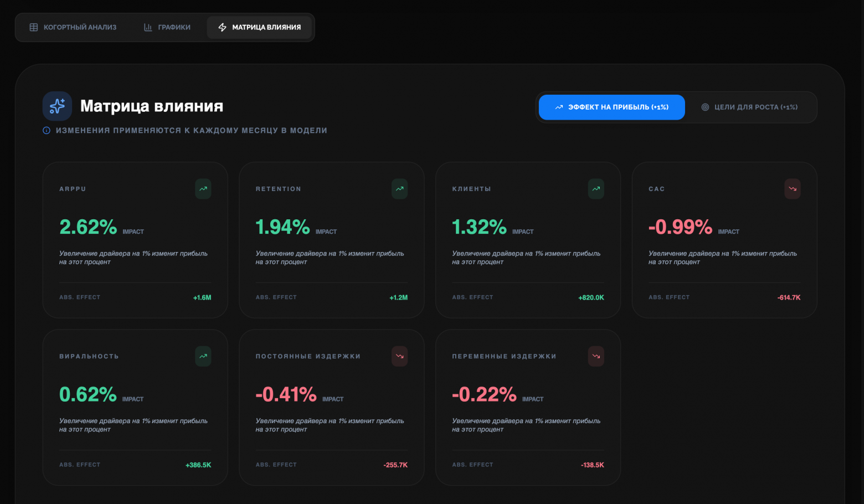Switch to Цели для роста (+1%) mode
Image resolution: width=864 pixels, height=504 pixels.
pyautogui.click(x=750, y=107)
